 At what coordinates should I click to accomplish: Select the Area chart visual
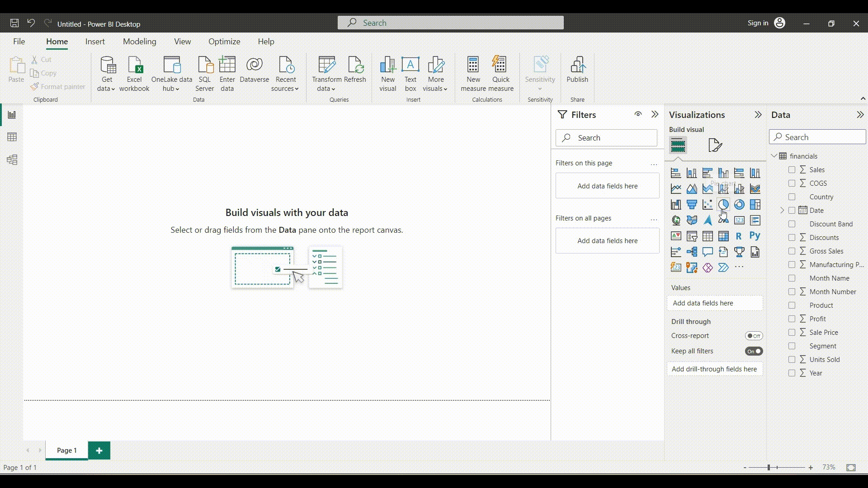pos(692,189)
